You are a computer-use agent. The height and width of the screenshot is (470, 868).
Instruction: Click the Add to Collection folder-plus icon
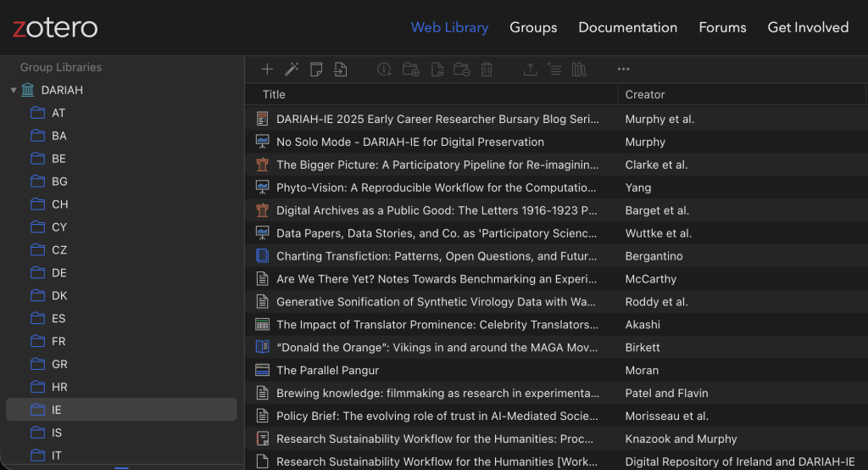point(411,70)
